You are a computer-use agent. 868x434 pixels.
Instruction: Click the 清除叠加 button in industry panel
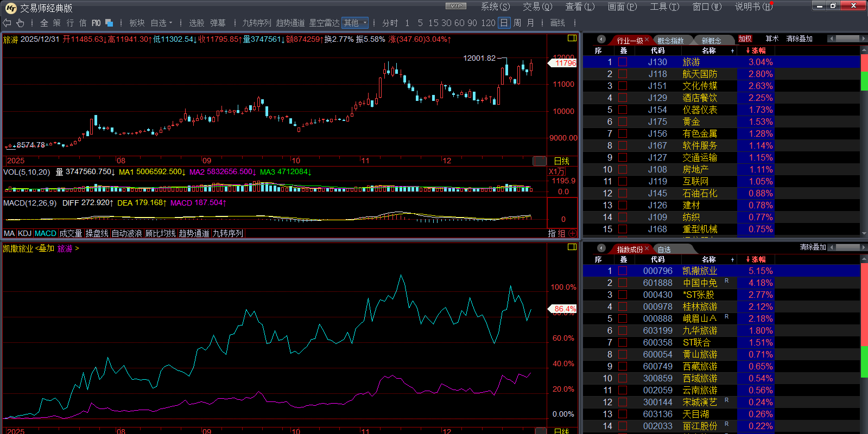(x=799, y=39)
